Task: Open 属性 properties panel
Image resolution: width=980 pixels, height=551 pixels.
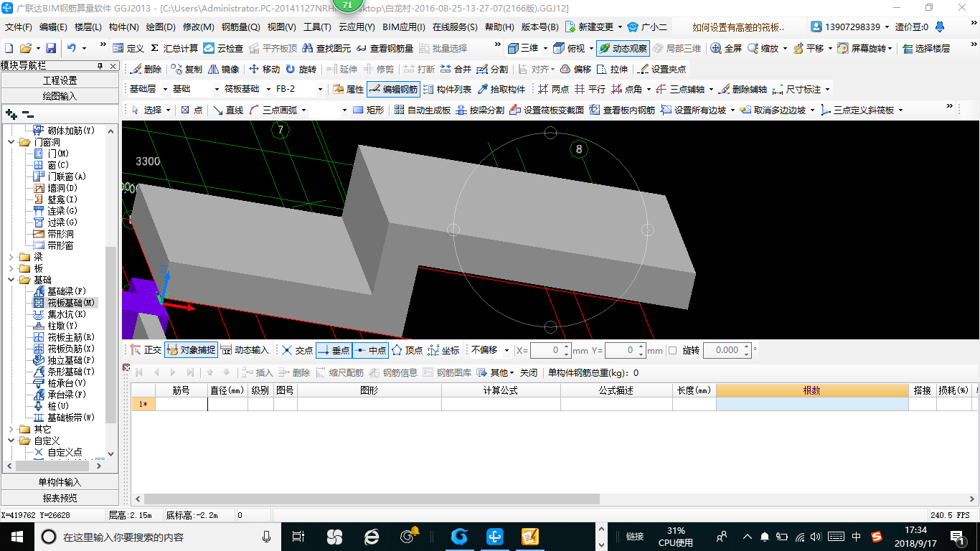Action: coord(349,90)
